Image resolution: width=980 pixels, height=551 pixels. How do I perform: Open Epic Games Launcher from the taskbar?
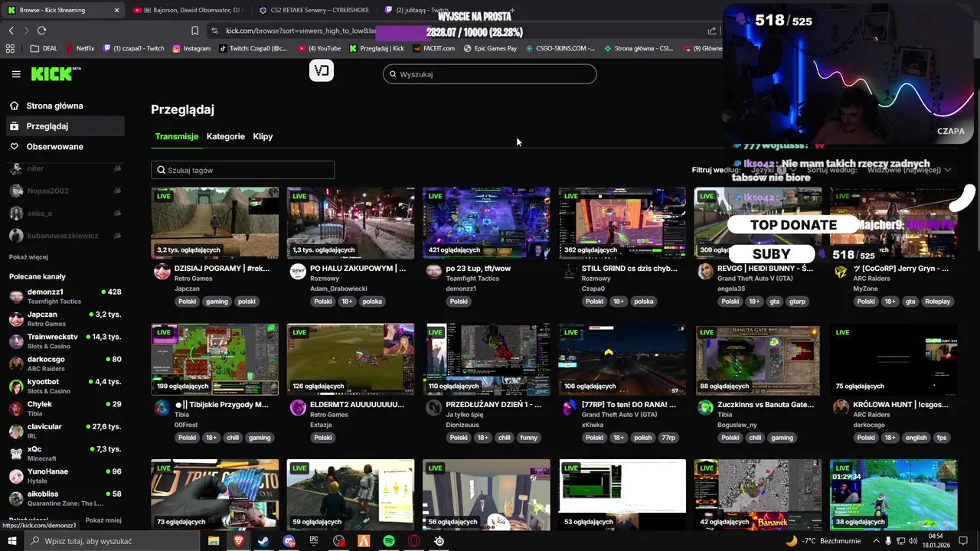[x=314, y=541]
